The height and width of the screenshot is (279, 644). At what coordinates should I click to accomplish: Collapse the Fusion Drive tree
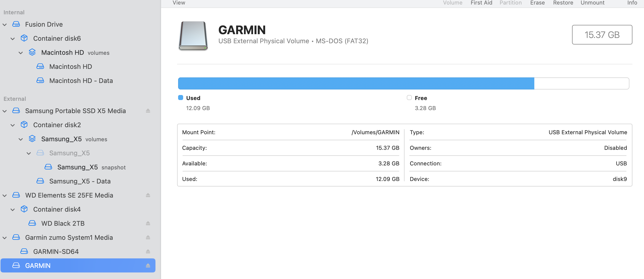pyautogui.click(x=5, y=25)
